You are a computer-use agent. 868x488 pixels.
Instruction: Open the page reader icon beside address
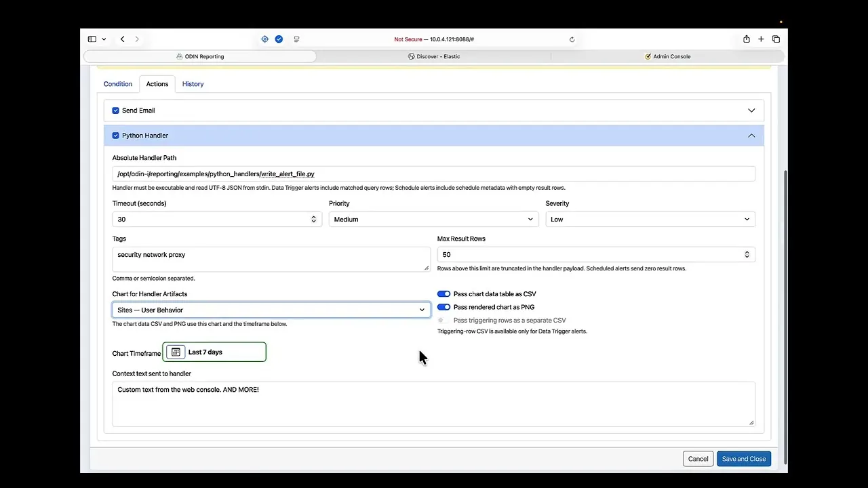296,39
